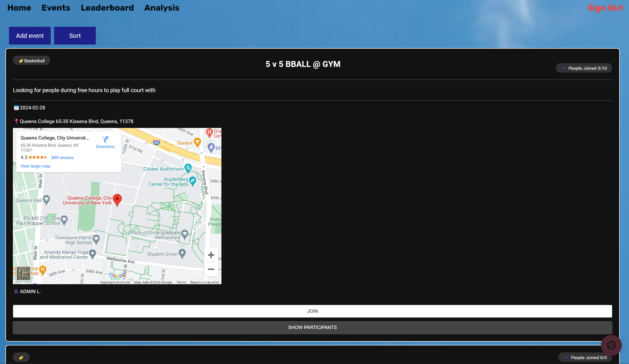Go to the Leaderboard page
Screen dimensions: 629x364
click(x=107, y=8)
